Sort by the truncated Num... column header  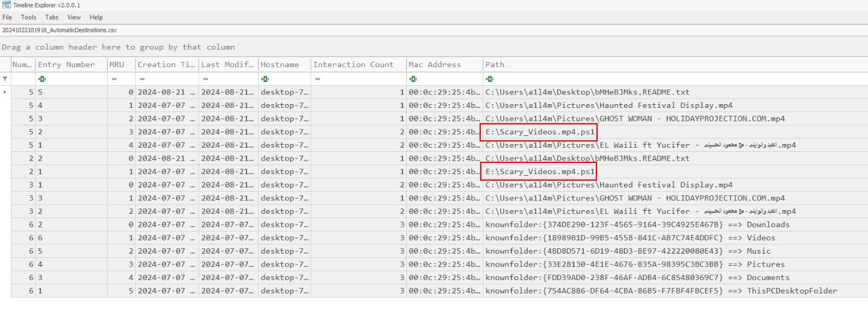click(23, 64)
